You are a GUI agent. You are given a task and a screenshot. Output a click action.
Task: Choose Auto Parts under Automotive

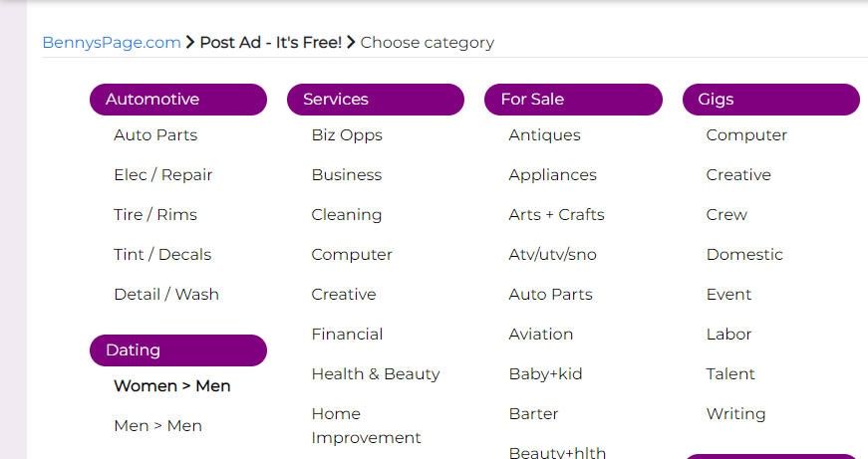[x=155, y=135]
